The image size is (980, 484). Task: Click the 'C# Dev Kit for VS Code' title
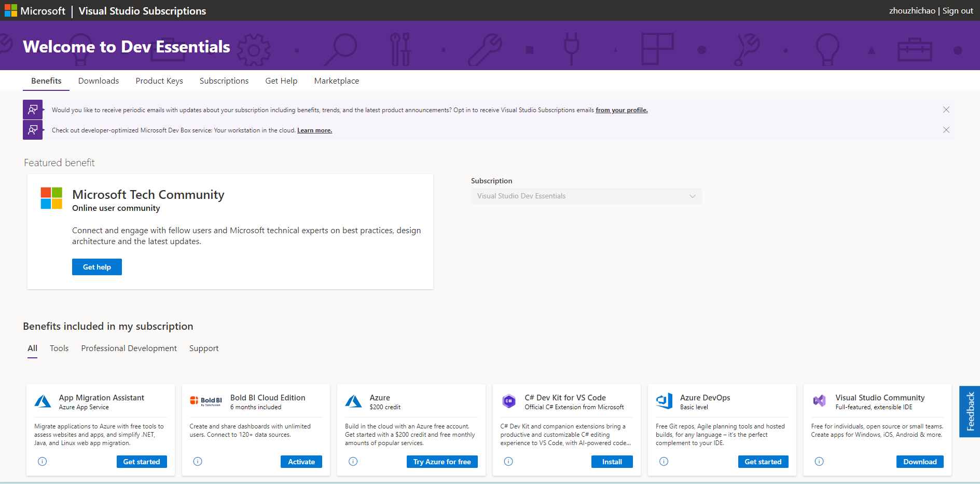pyautogui.click(x=565, y=398)
